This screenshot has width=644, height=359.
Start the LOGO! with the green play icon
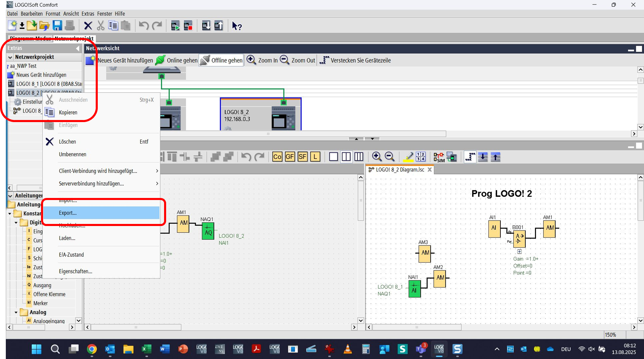pyautogui.click(x=175, y=26)
